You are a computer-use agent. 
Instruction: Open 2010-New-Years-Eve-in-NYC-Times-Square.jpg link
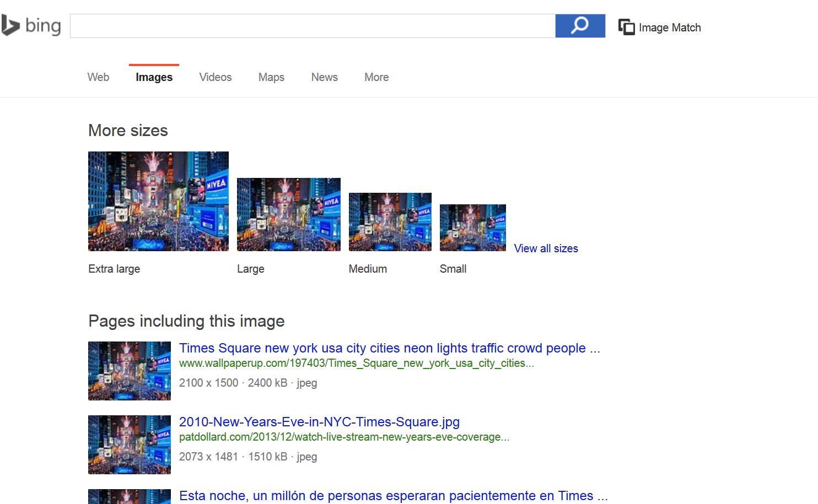319,422
